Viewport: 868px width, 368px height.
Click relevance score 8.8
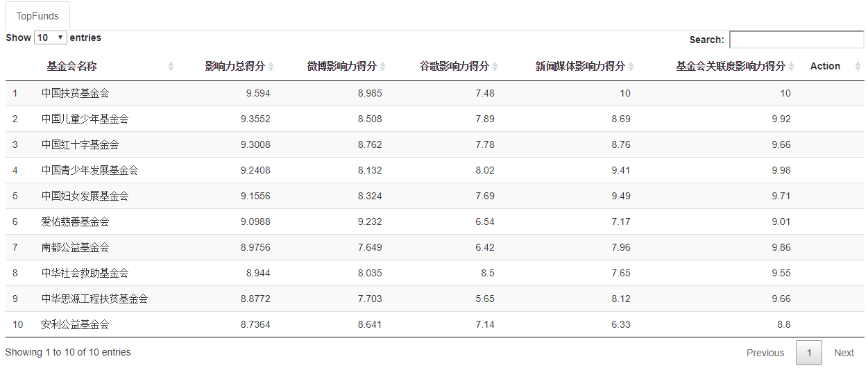[x=784, y=324]
